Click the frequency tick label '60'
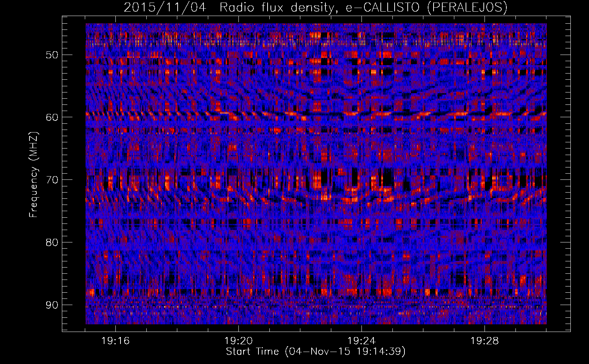The image size is (589, 364). click(x=52, y=118)
